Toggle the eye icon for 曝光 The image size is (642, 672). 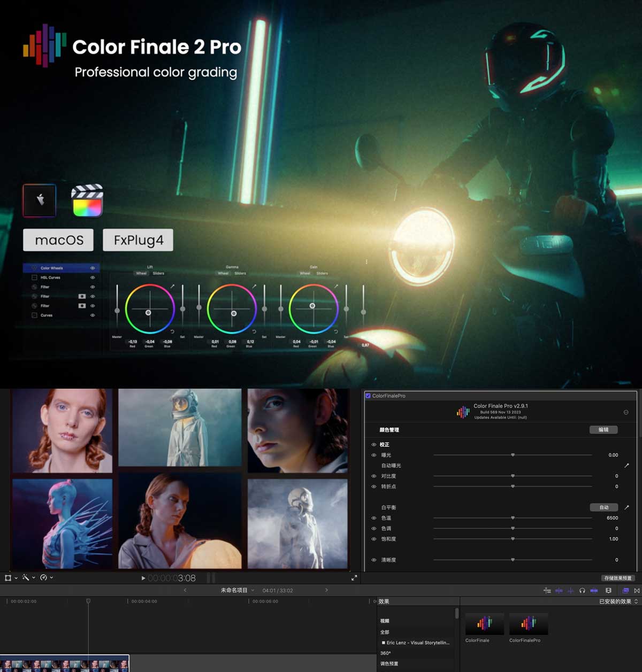point(374,455)
